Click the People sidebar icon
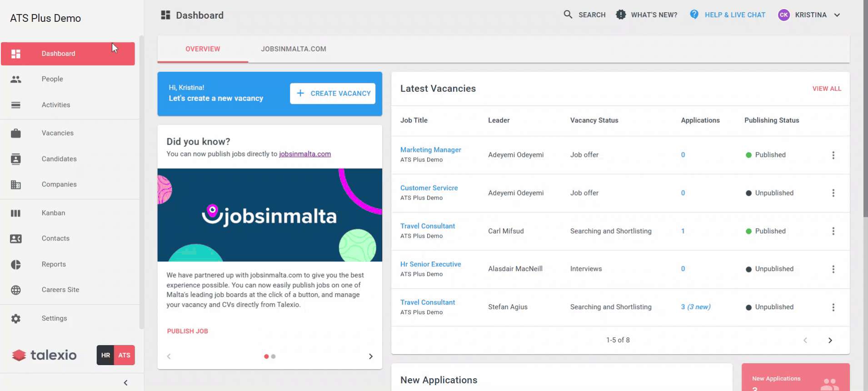 (x=16, y=79)
